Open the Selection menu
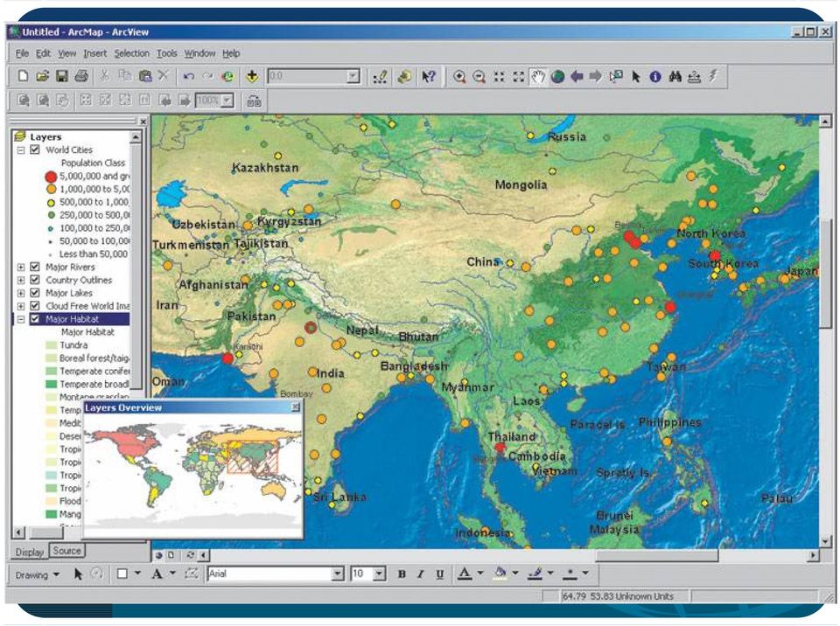The height and width of the screenshot is (626, 840). [132, 53]
